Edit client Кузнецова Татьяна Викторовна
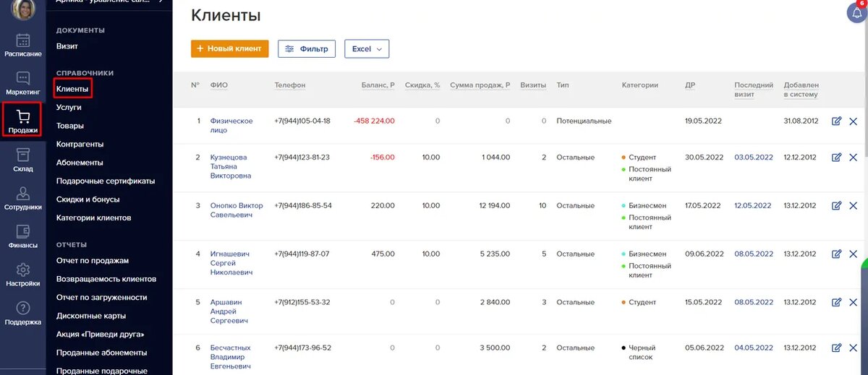Screen dimensions: 868x375 tap(837, 158)
